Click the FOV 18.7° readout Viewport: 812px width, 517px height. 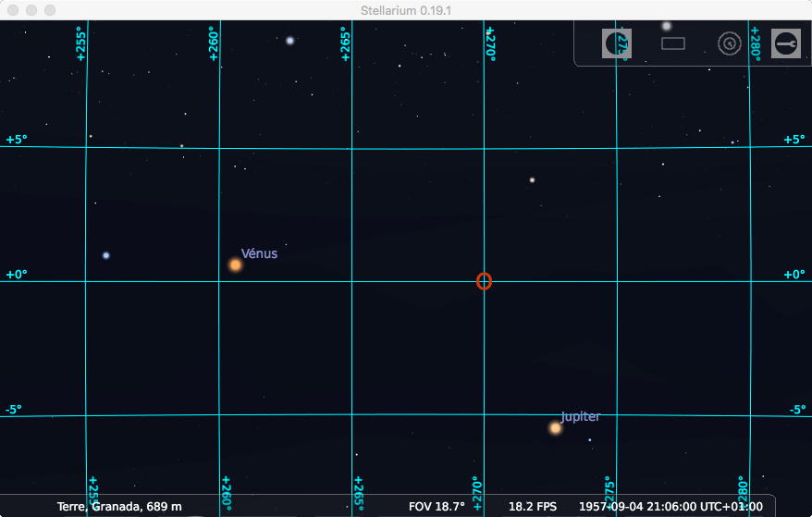tap(437, 507)
